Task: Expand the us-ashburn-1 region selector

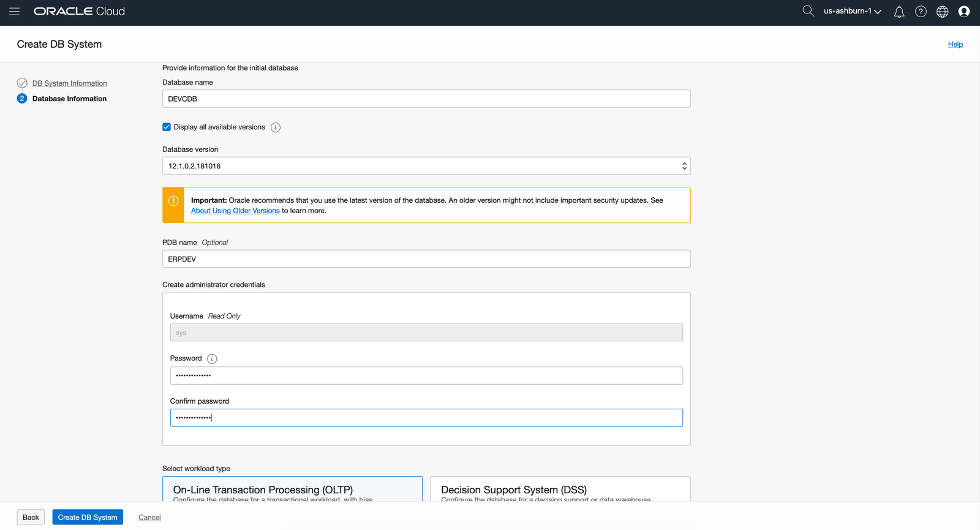Action: tap(852, 11)
